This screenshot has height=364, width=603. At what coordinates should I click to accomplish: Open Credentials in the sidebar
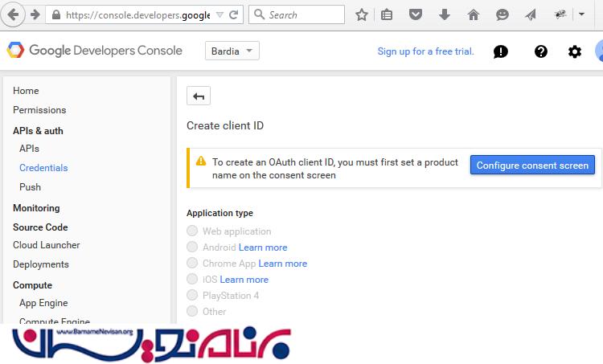click(43, 168)
